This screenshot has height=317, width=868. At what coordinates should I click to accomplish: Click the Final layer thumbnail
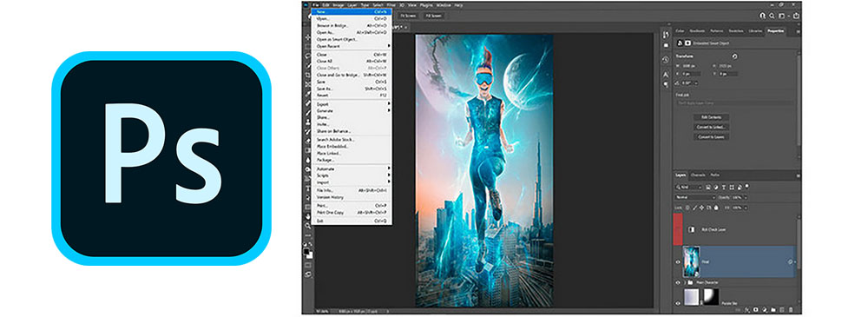692,261
